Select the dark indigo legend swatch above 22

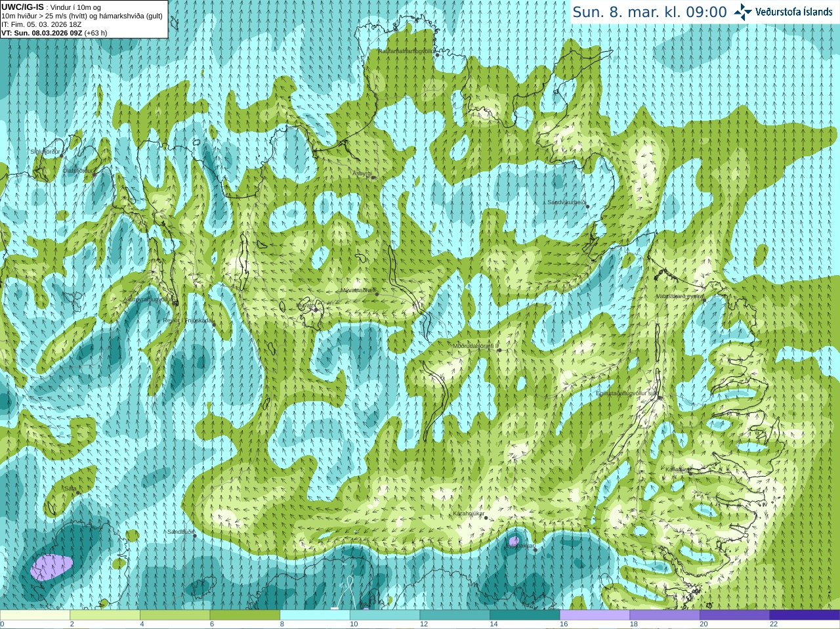point(805,615)
